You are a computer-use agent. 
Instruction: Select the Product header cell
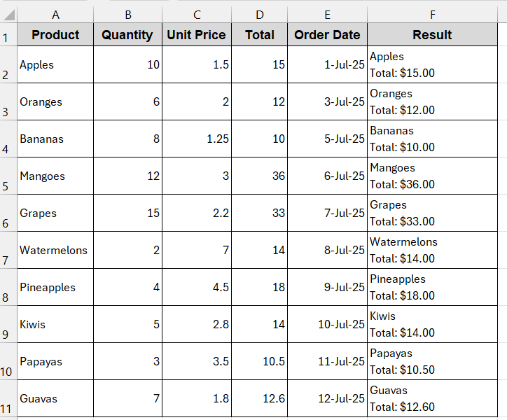[x=55, y=35]
